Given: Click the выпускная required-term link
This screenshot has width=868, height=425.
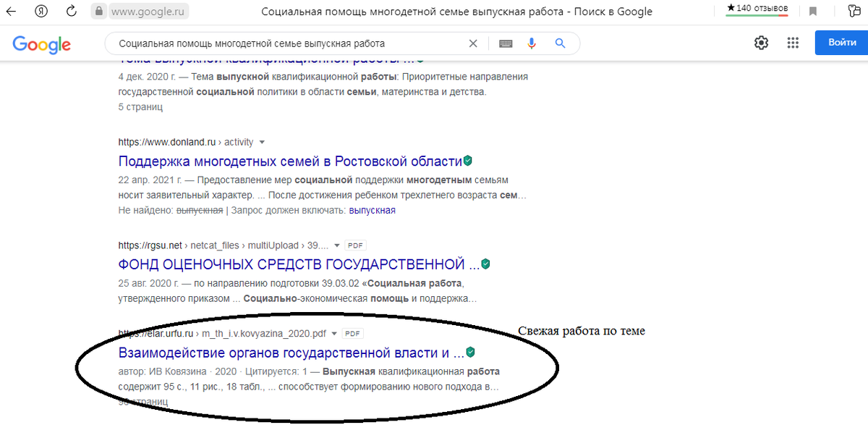Looking at the screenshot, I should point(374,209).
